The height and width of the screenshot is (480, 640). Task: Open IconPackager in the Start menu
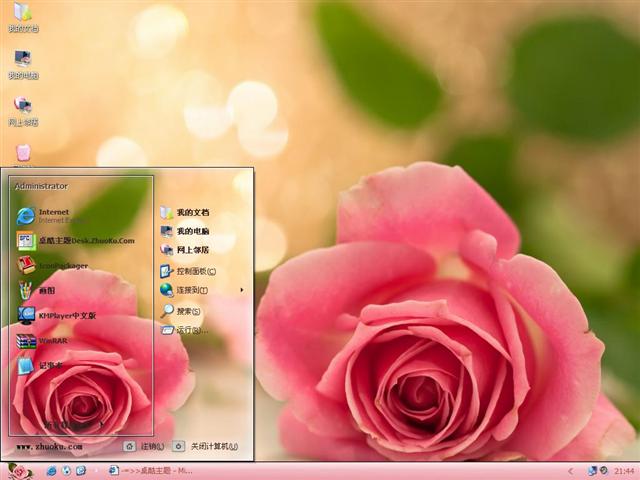point(52,266)
